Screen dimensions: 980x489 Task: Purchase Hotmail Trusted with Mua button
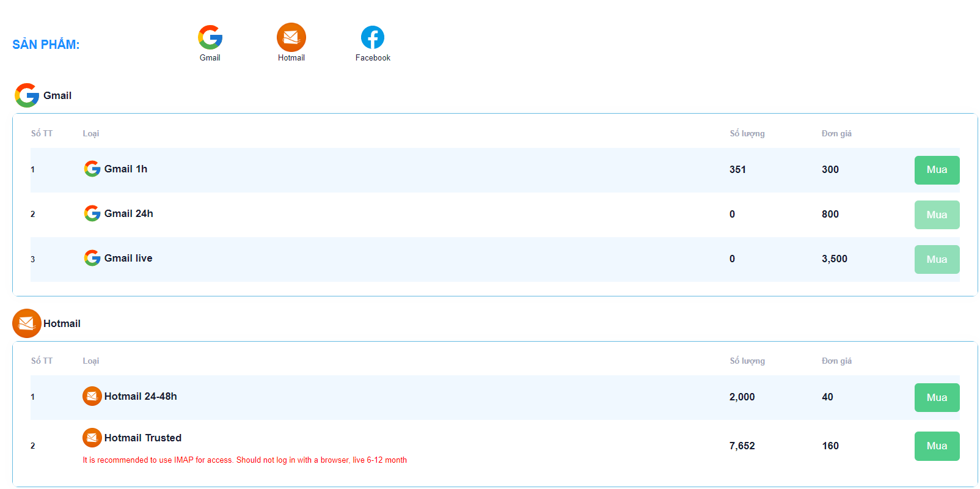[x=937, y=446]
